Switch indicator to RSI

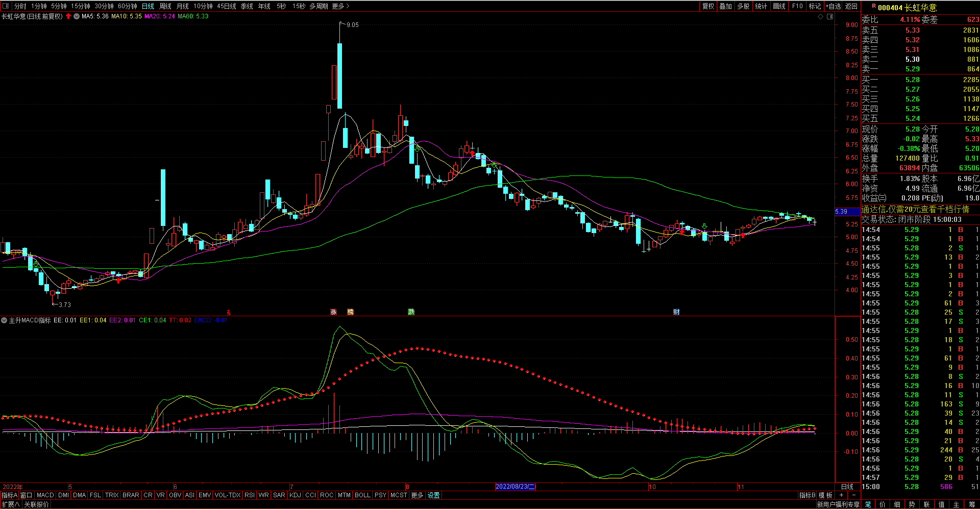(250, 495)
